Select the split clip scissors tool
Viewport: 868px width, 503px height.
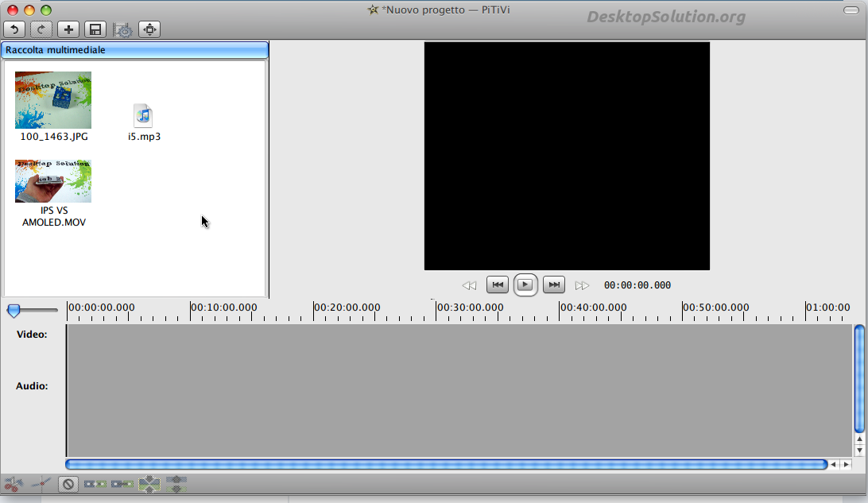point(13,483)
